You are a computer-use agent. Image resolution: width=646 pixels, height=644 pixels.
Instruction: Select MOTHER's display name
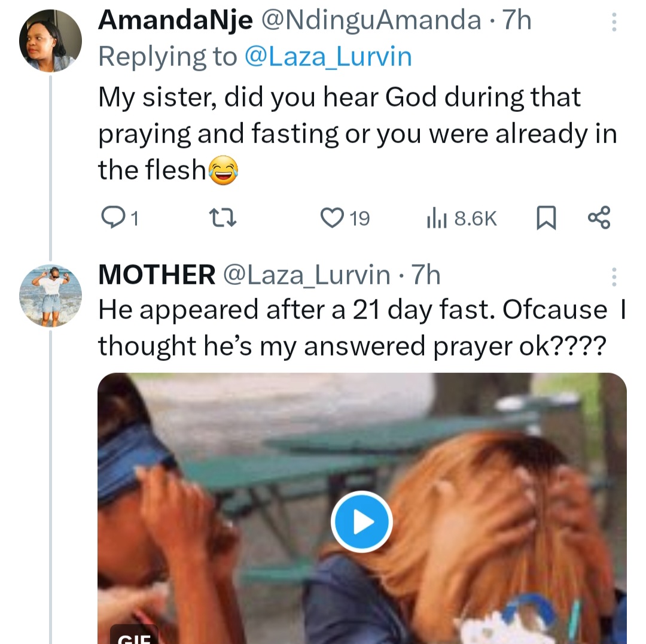tap(157, 275)
